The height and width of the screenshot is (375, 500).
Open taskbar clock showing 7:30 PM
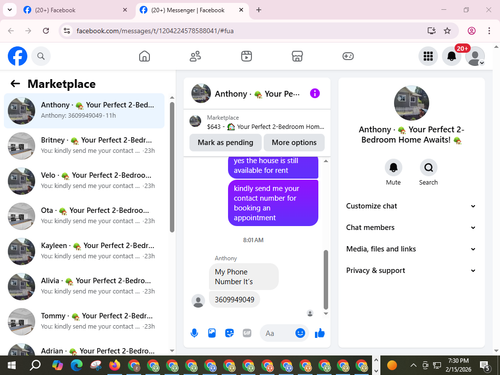[458, 365]
